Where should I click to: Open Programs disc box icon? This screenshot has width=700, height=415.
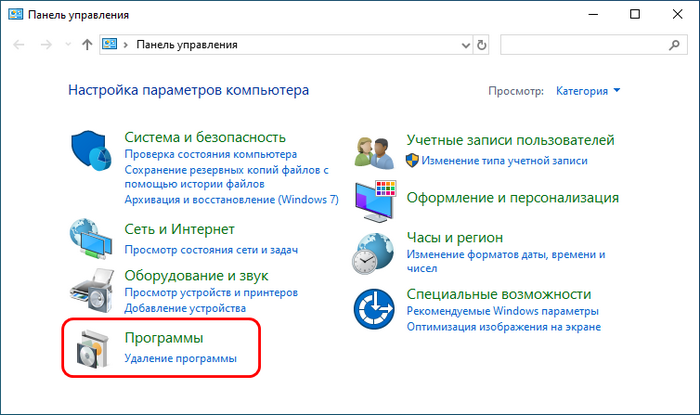pyautogui.click(x=93, y=349)
